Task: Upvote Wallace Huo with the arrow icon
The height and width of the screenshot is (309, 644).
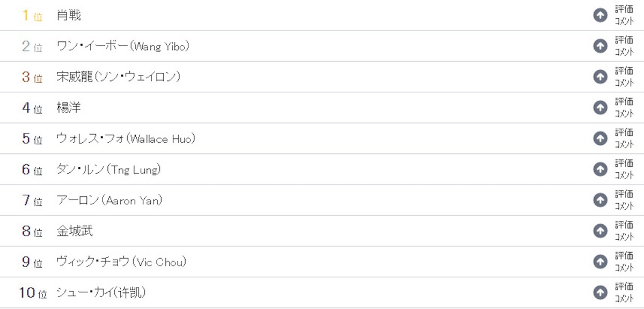Action: [x=600, y=139]
